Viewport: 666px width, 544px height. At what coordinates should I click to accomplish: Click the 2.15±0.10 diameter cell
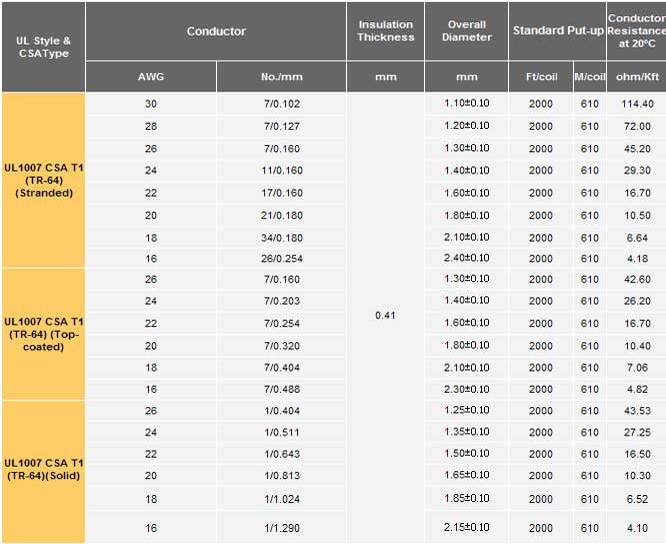click(x=466, y=527)
